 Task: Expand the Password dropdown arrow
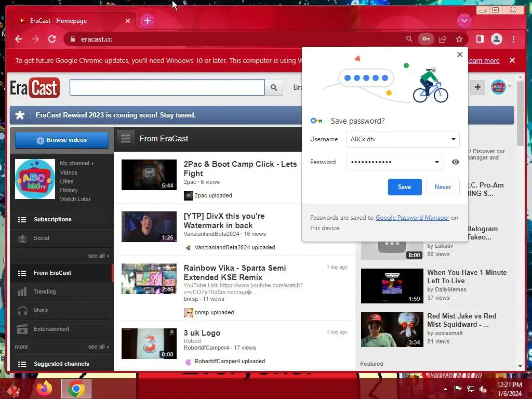tap(436, 162)
